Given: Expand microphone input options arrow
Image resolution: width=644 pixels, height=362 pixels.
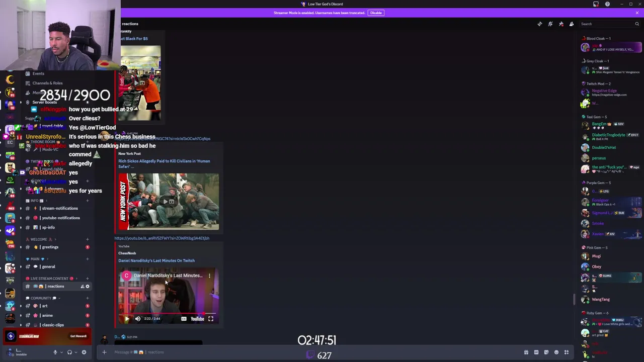Looking at the screenshot, I should click(x=61, y=352).
